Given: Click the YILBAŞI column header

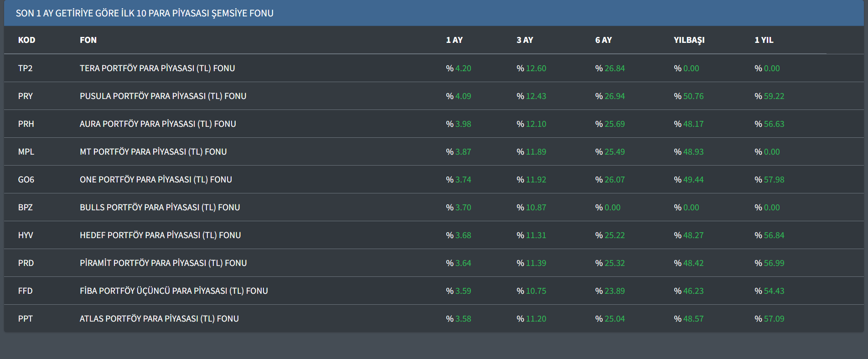Looking at the screenshot, I should 689,40.
